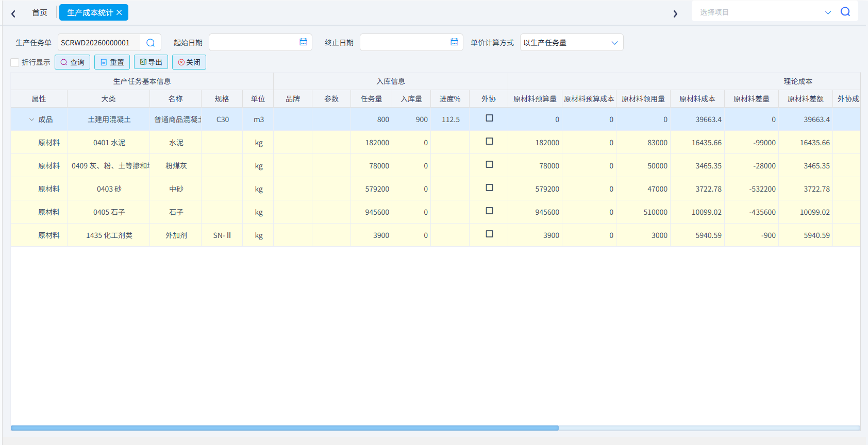The image size is (868, 445).
Task: Check the 外协 box for 水泥 row
Action: pos(489,142)
